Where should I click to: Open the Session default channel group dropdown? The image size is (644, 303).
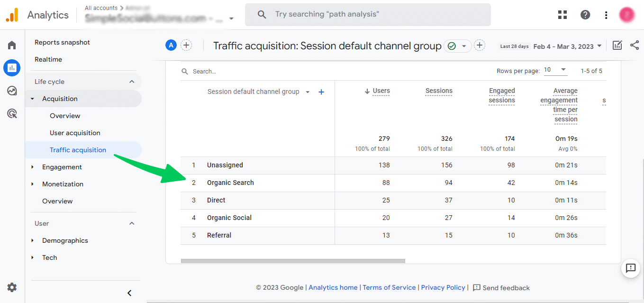coord(307,91)
